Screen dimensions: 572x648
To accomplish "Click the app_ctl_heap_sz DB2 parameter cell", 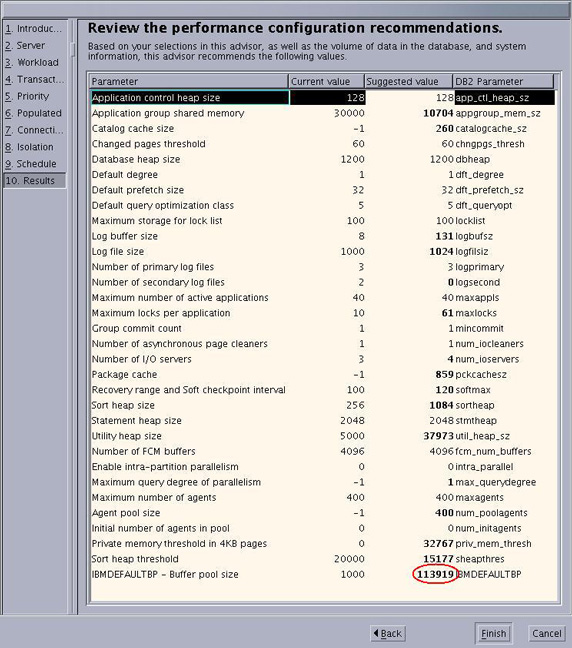I will (x=505, y=98).
